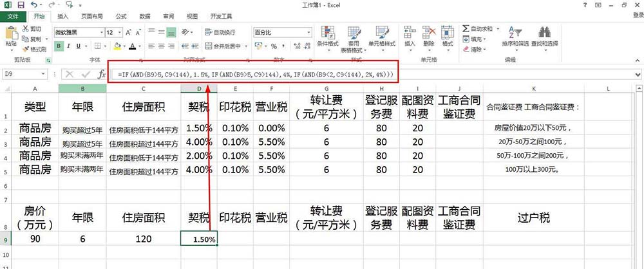Click the Delete cells (删除) icon
The image size is (644, 269).
429,33
